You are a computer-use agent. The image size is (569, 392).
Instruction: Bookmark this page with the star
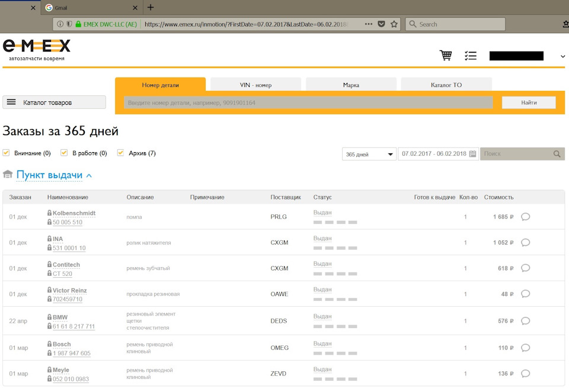click(x=394, y=24)
